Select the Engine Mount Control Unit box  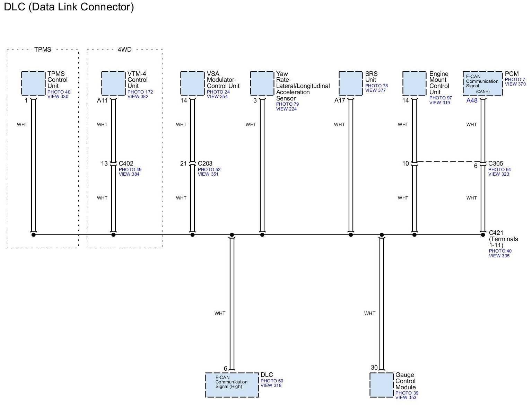pyautogui.click(x=414, y=83)
